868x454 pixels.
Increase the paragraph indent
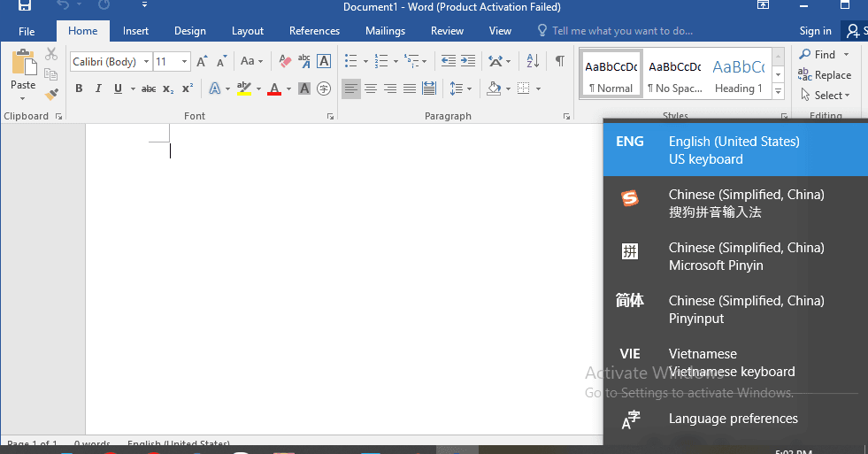coord(468,61)
